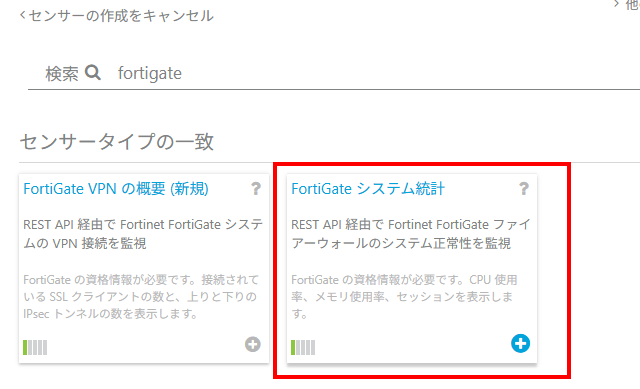Screen dimensions: 640x389
Task: Select the システム統計 card description text
Action: pos(411,234)
